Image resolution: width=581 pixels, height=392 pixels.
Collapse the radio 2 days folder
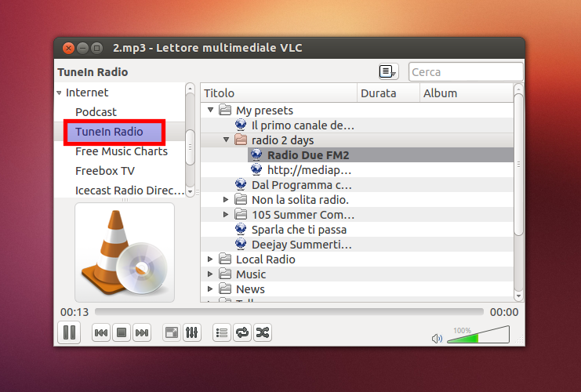(x=226, y=140)
